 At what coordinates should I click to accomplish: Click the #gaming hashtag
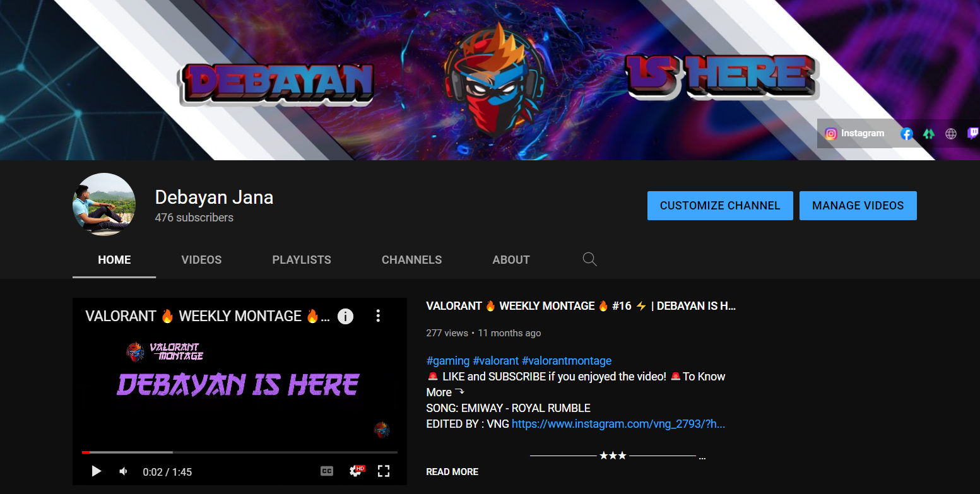(448, 361)
